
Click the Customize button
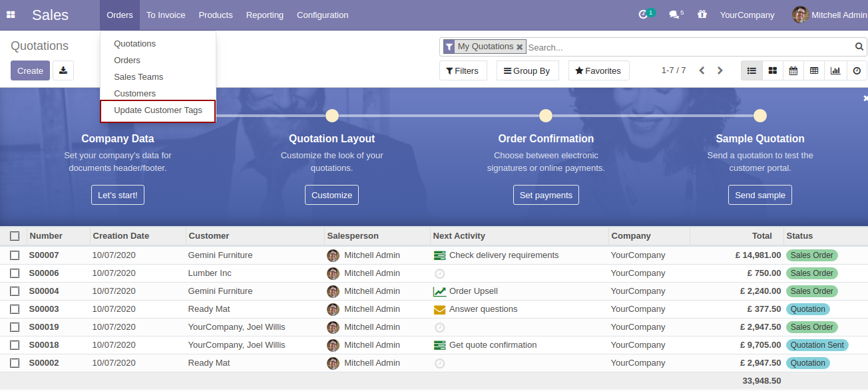coord(331,195)
